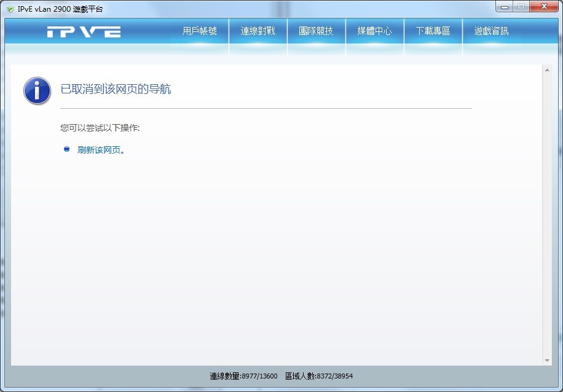Close the IPvE window
The height and width of the screenshot is (392, 563).
[544, 7]
